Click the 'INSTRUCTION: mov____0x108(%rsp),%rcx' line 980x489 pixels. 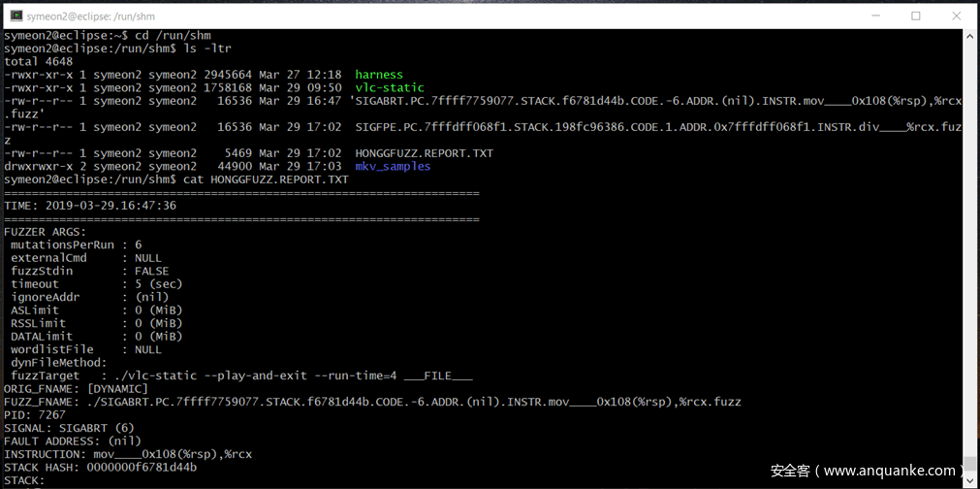click(128, 455)
